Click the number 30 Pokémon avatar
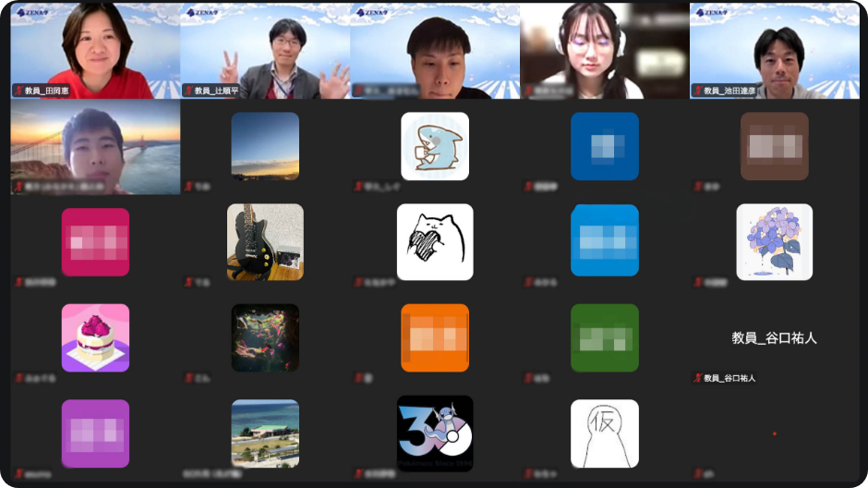Image resolution: width=868 pixels, height=488 pixels. coord(435,433)
